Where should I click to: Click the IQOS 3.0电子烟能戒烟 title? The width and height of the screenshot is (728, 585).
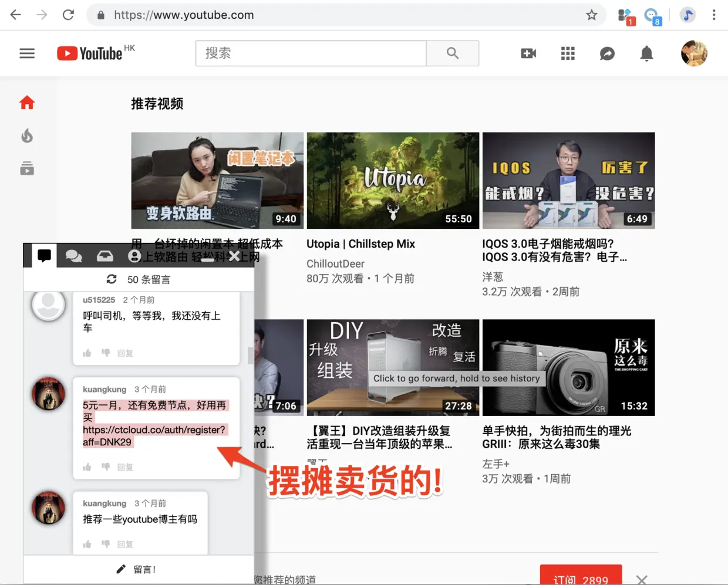(x=555, y=250)
